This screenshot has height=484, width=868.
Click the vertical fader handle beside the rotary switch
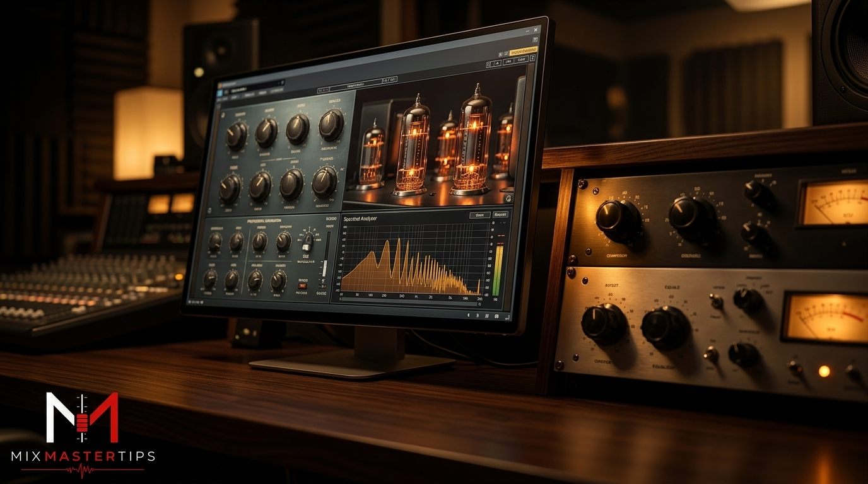[x=324, y=268]
